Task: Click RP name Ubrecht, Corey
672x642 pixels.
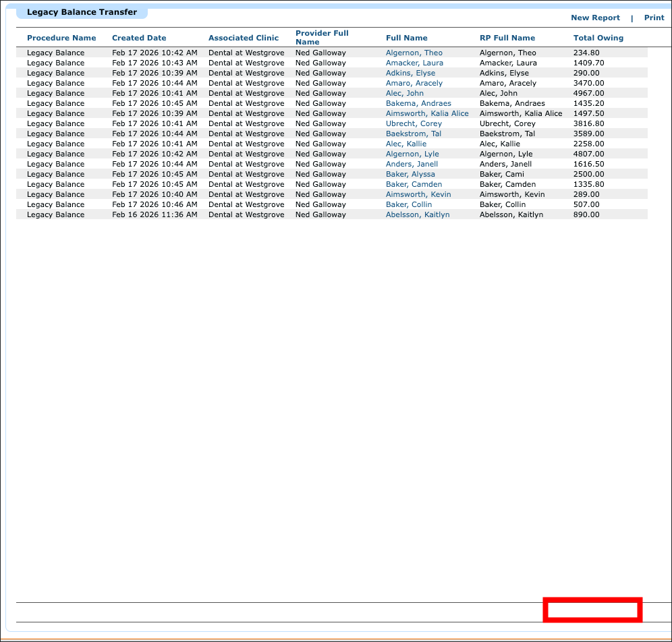Action: 507,123
